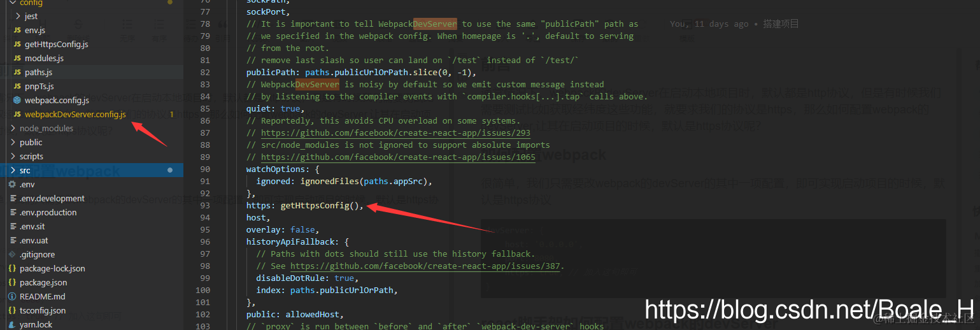The image size is (980, 330).
Task: Click info icon beside README.md
Action: pos(12,296)
